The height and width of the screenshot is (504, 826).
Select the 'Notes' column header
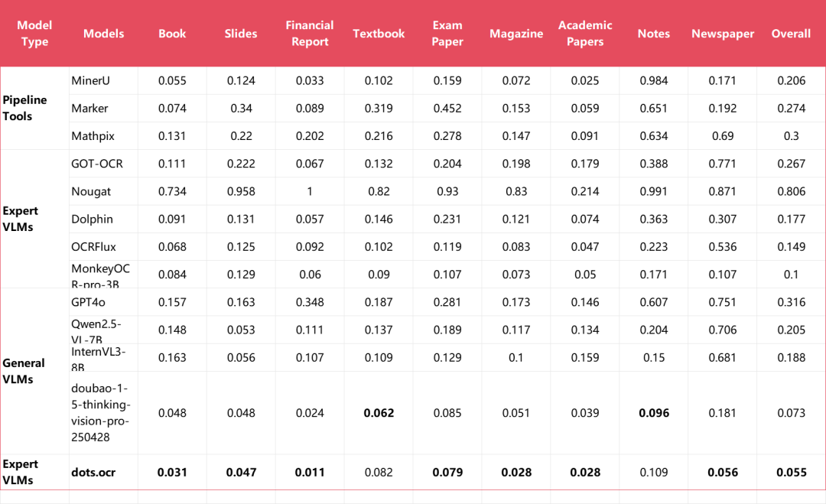click(654, 33)
